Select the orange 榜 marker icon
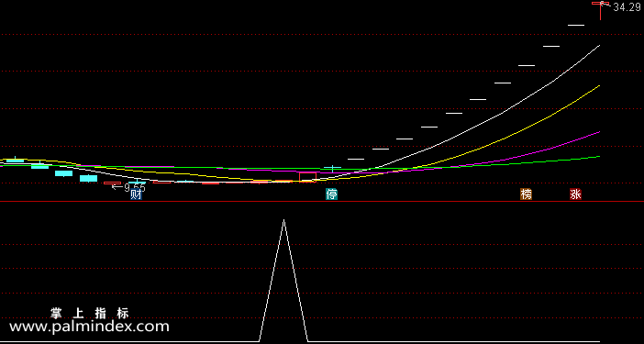Viewport: 644px width, 344px height. tap(527, 194)
